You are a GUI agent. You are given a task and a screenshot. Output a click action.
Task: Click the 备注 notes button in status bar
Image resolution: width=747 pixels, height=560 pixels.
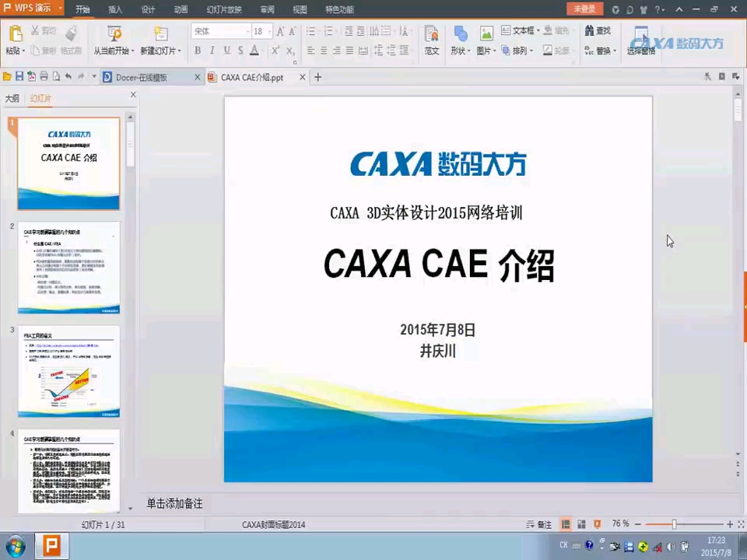click(x=538, y=524)
